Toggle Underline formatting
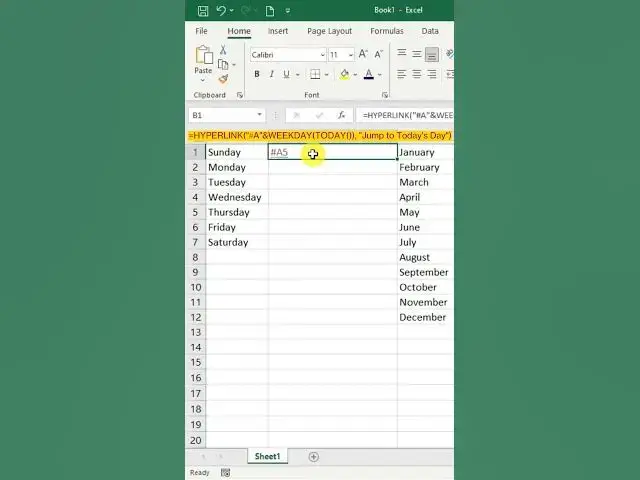 tap(287, 74)
